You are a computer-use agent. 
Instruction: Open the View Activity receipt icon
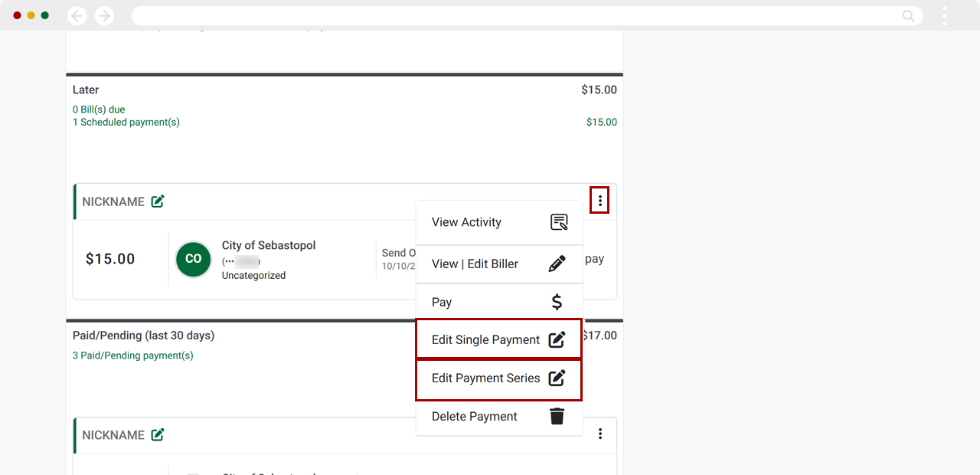pyautogui.click(x=560, y=222)
